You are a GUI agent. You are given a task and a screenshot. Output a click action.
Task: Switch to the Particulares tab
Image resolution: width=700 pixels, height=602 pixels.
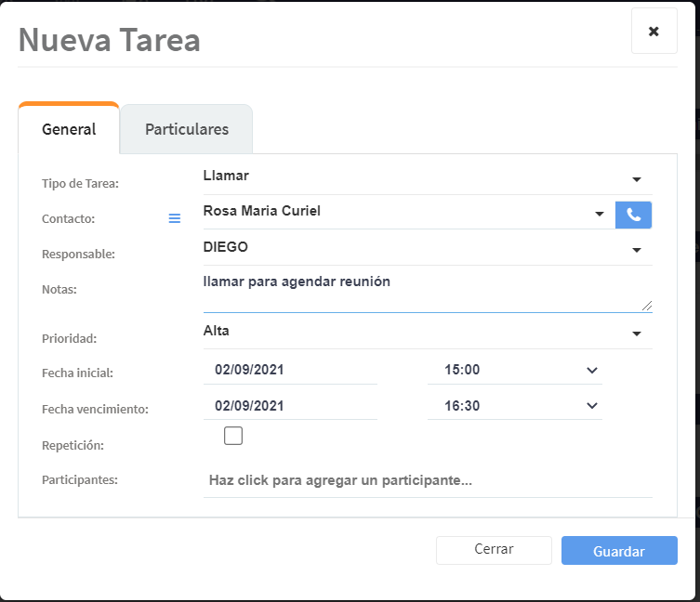coord(186,129)
